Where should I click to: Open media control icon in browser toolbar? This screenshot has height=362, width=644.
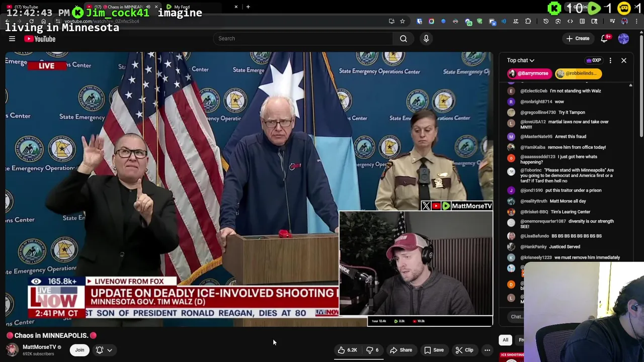point(613,21)
